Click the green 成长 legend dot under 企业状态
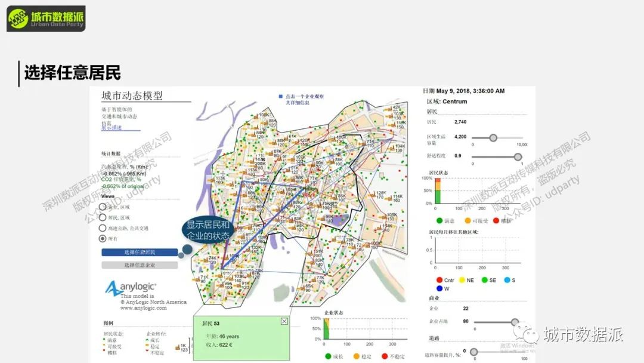This screenshot has width=644, height=363. pyautogui.click(x=328, y=356)
